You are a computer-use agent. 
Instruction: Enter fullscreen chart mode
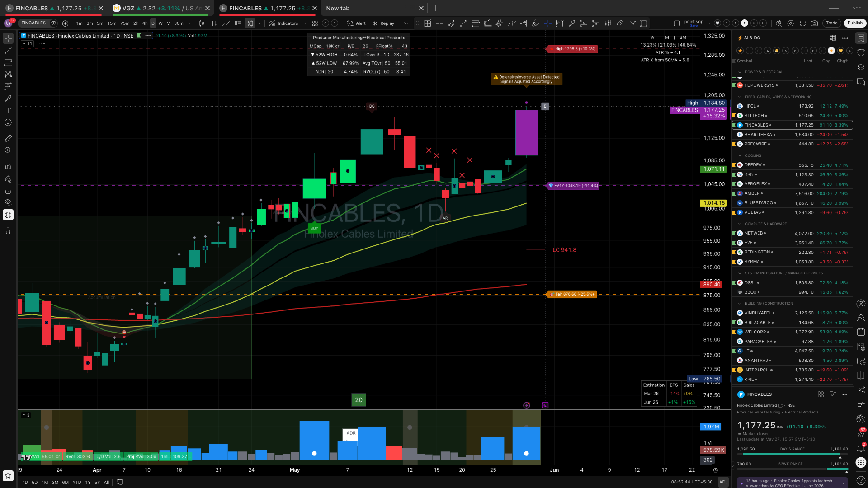802,23
